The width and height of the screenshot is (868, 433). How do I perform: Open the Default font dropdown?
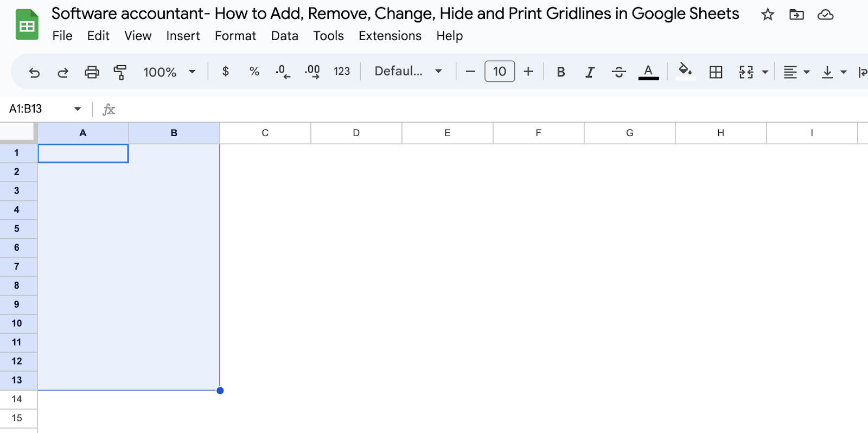[408, 71]
